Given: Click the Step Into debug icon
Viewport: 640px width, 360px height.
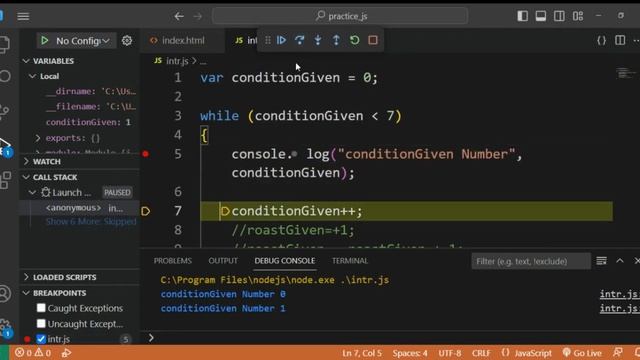Looking at the screenshot, I should click(x=318, y=40).
